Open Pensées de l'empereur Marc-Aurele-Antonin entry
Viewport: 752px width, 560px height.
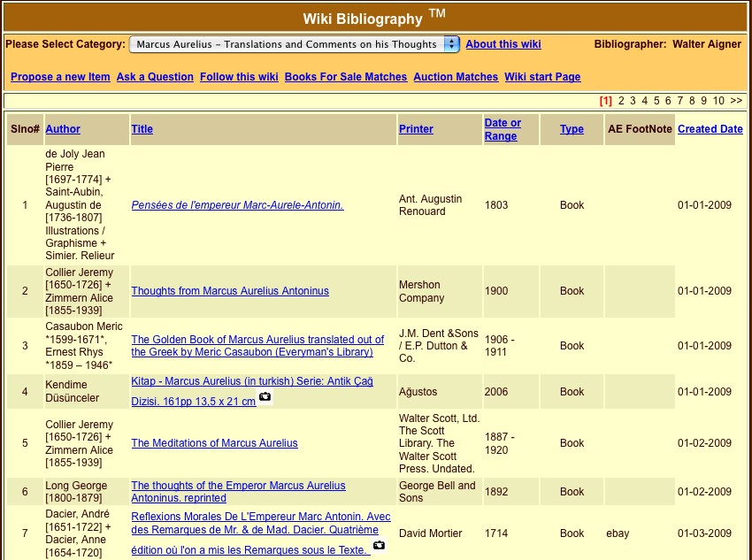(x=237, y=205)
